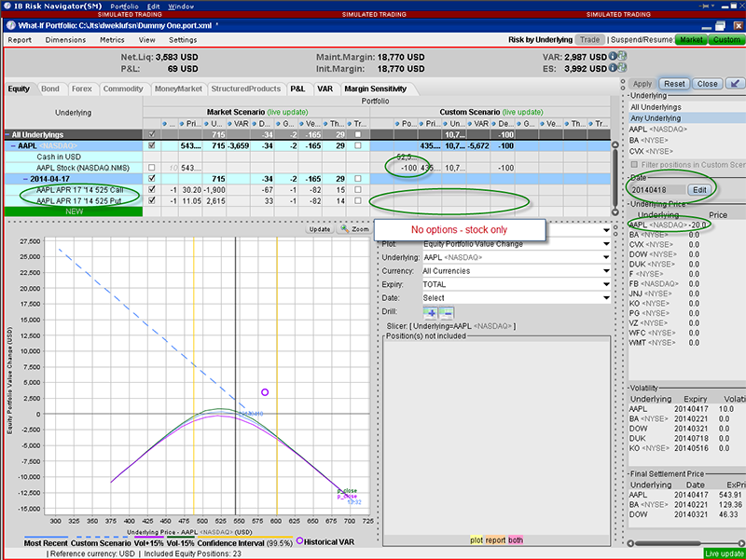Open the Date dropdown showing Select
The height and width of the screenshot is (560, 746).
(517, 298)
